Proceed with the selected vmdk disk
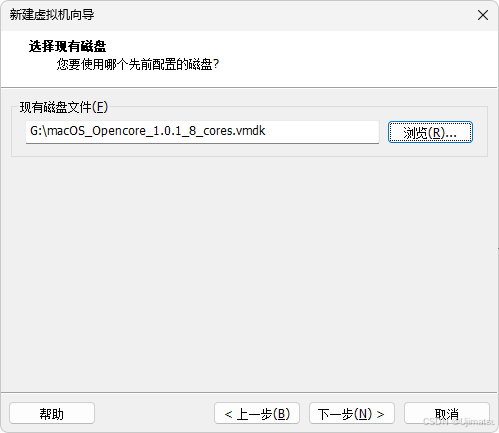 [352, 413]
